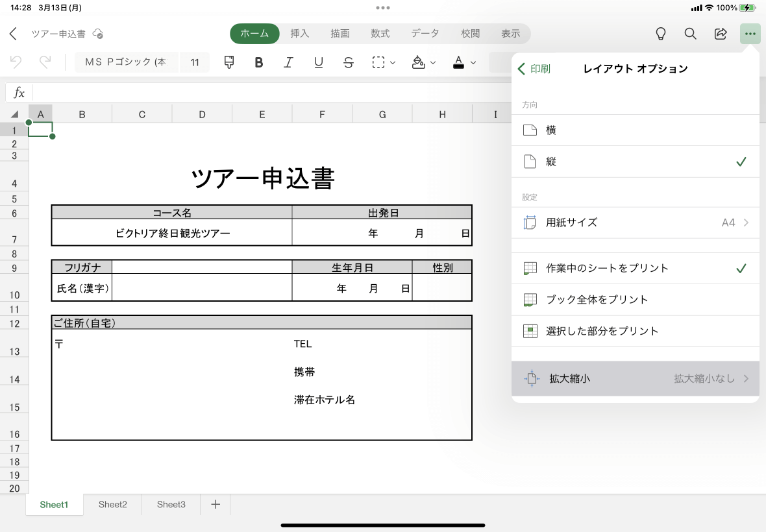Click the ツアー申込書 document name
This screenshot has width=766, height=532.
click(x=58, y=34)
